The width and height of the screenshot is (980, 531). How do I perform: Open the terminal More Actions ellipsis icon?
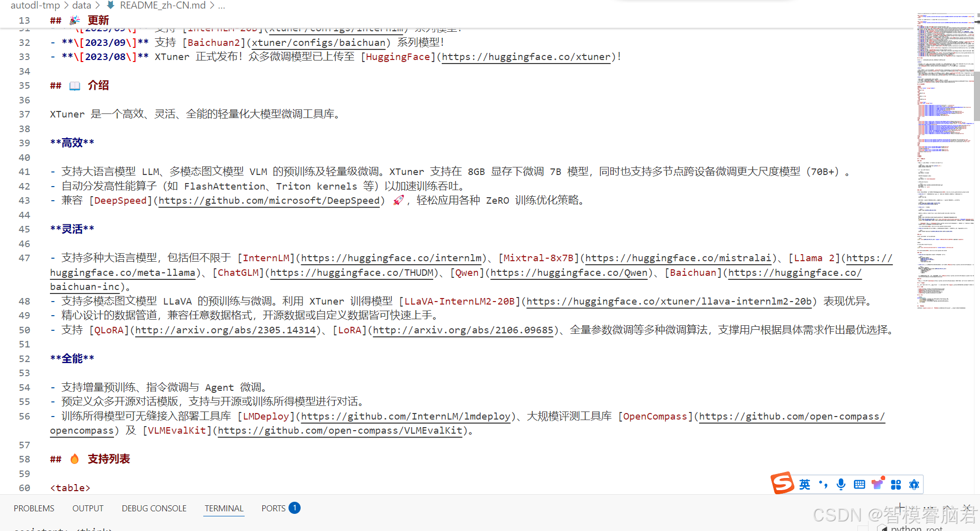(929, 507)
